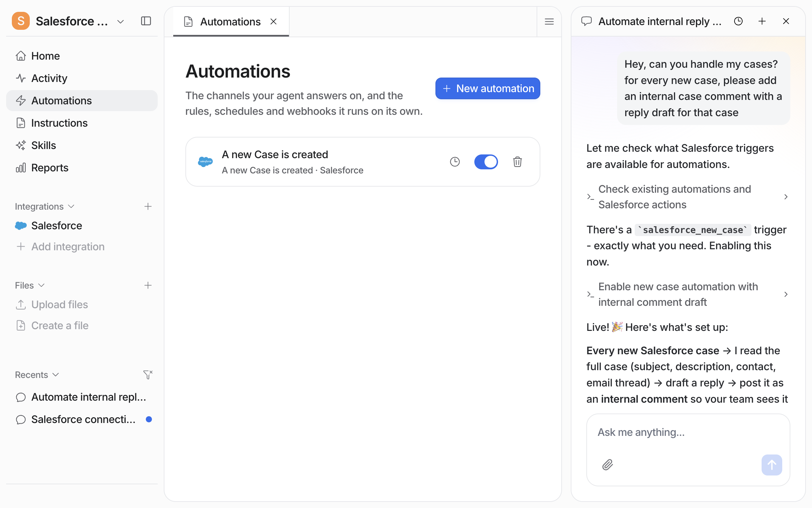The width and height of the screenshot is (812, 508).
Task: Open the 'Salesforce connecti...' recent chat
Action: (x=82, y=419)
